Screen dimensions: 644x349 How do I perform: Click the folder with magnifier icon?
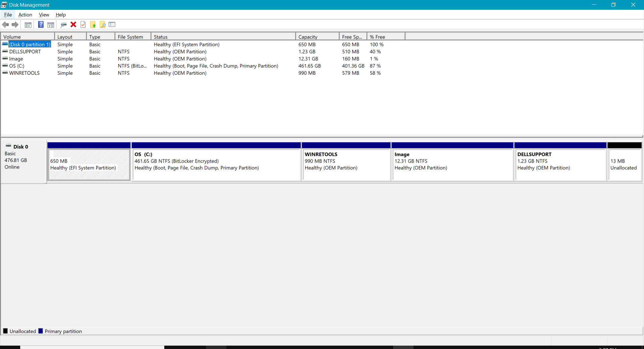tap(103, 24)
